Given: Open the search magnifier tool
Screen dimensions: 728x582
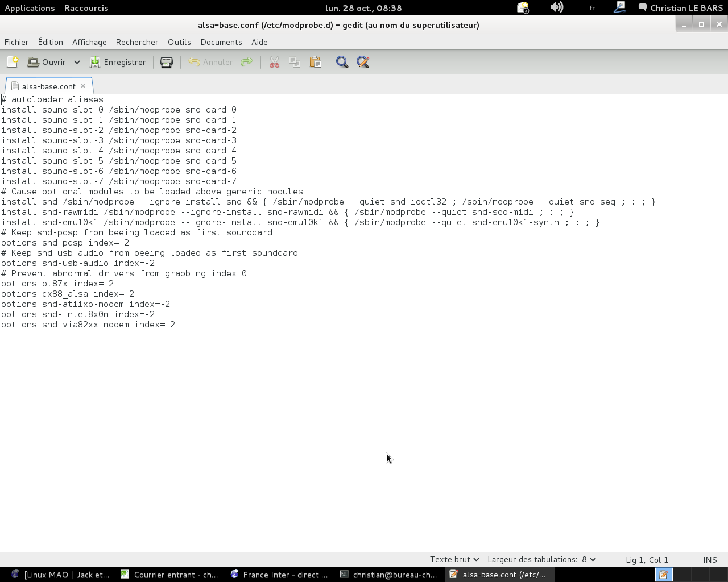Looking at the screenshot, I should 342,62.
